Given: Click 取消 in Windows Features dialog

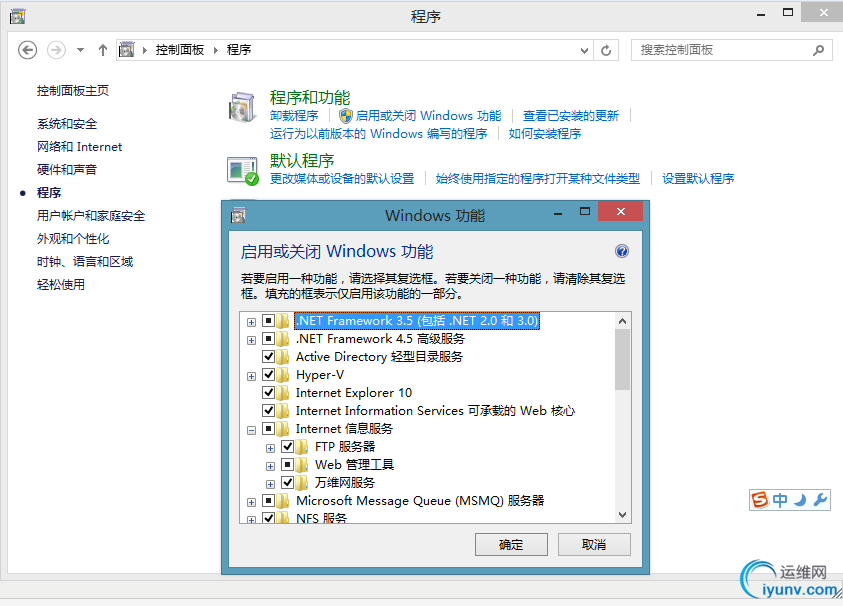Looking at the screenshot, I should 594,545.
